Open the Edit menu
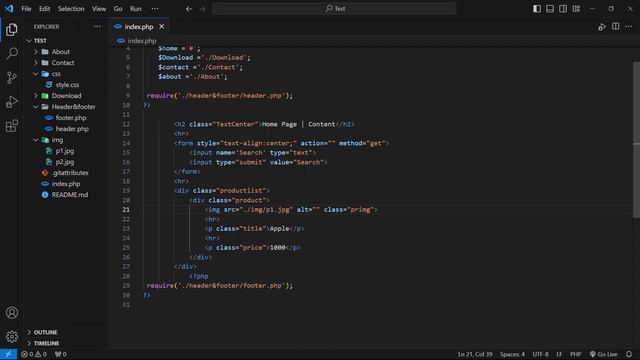The height and width of the screenshot is (360, 640). (44, 9)
